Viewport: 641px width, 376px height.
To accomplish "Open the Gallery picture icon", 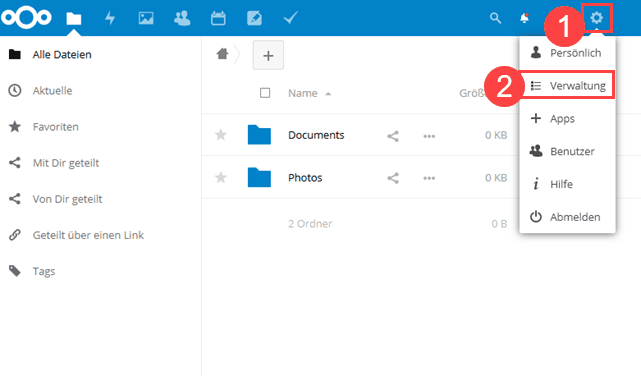I will pos(146,18).
